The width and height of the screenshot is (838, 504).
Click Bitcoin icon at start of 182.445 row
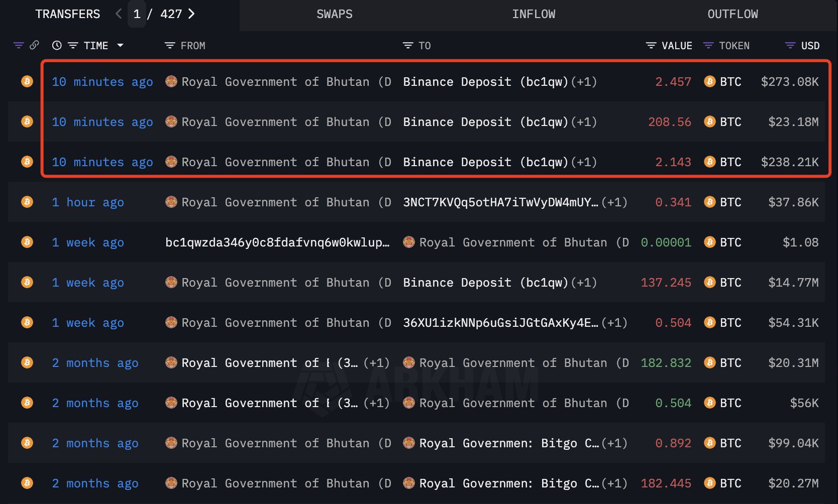[x=27, y=483]
